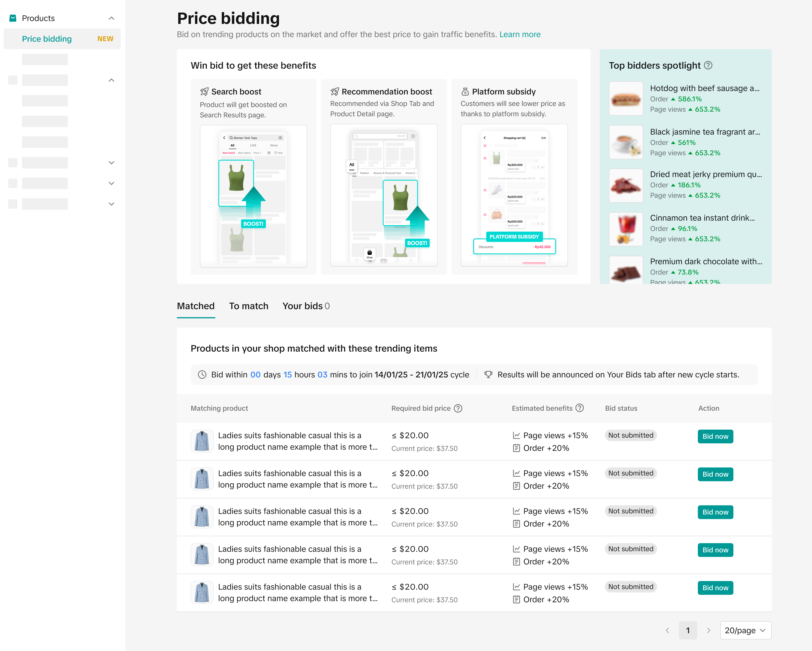Select Price bidding in sidebar
Image resolution: width=812 pixels, height=651 pixels.
point(47,39)
